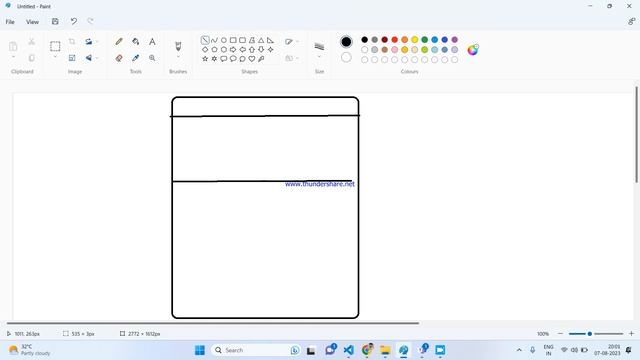Select the Magnifier tool

[x=152, y=58]
